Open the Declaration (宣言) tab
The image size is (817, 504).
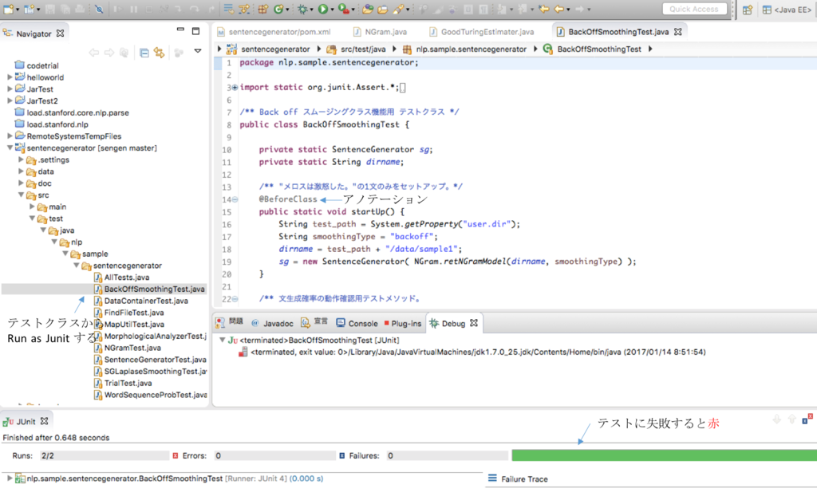(314, 323)
